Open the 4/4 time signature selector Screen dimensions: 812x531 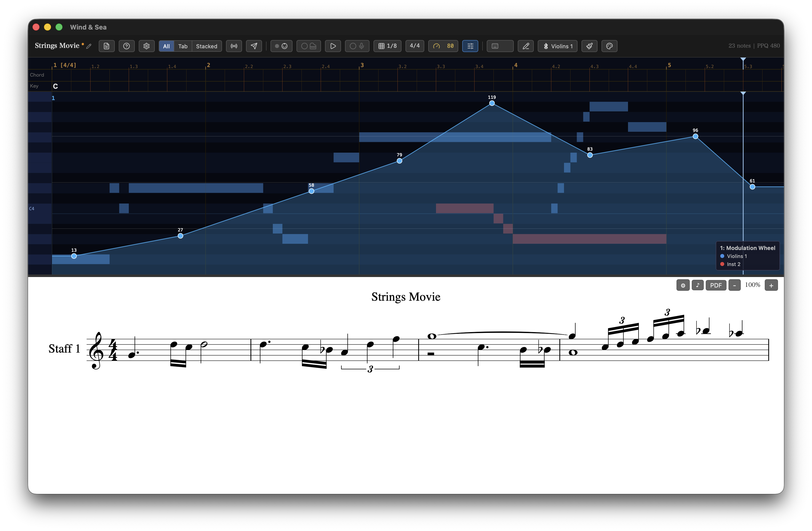pyautogui.click(x=414, y=46)
